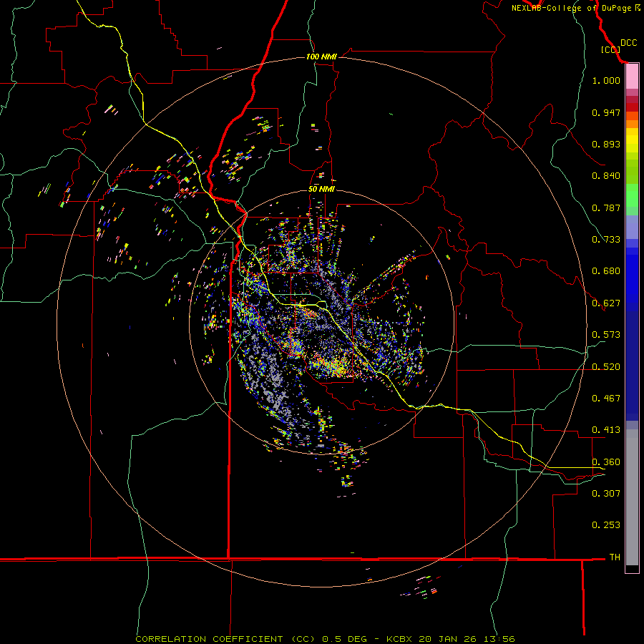
Task: Click the 0.253 legend value
Action: (606, 525)
